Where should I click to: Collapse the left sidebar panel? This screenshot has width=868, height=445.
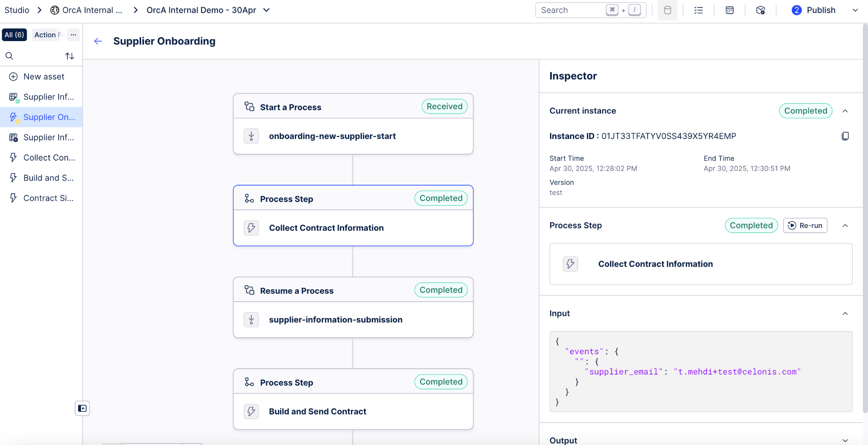tap(82, 409)
